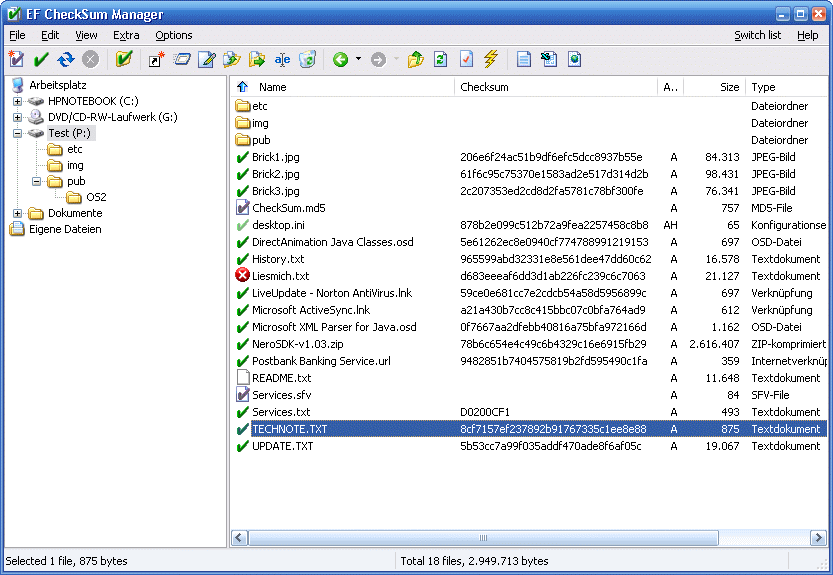Expand the HPNOTEBOOK (C:) drive node

click(18, 101)
